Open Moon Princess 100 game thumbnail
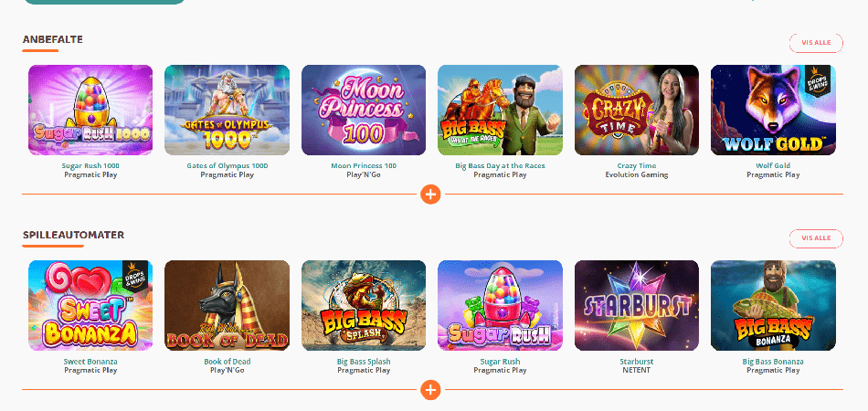 364,111
